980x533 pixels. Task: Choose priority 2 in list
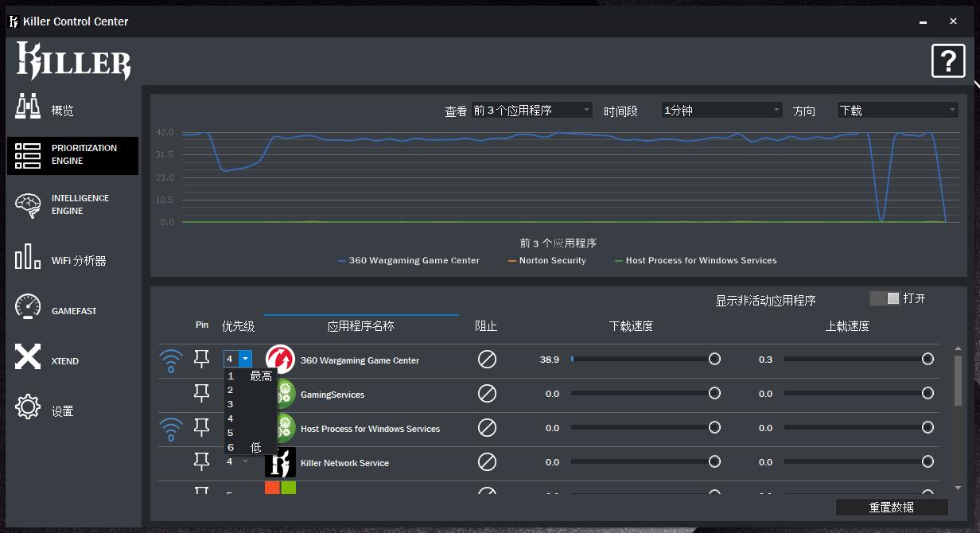(250, 390)
